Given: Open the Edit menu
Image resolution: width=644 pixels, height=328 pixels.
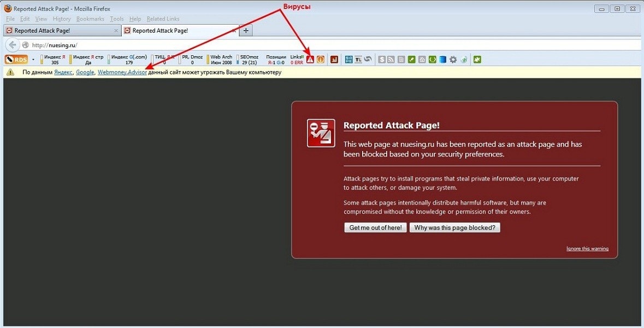Looking at the screenshot, I should pos(25,19).
